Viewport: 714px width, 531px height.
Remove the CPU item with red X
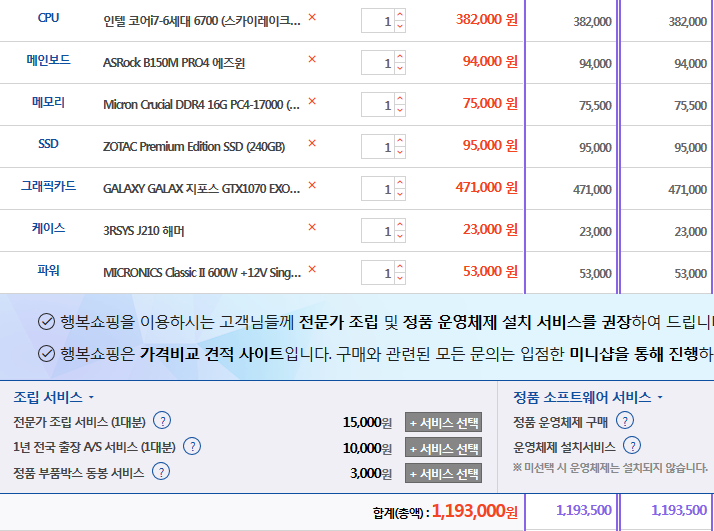pos(312,17)
